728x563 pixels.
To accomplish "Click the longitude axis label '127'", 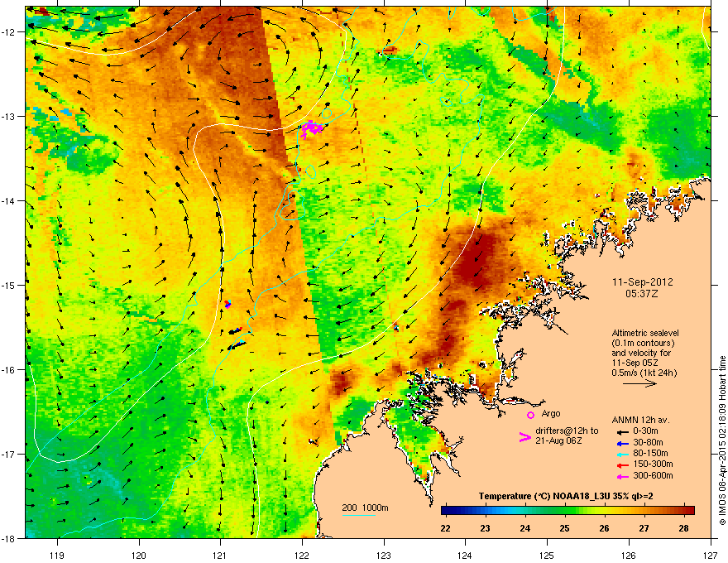I will pyautogui.click(x=711, y=555).
